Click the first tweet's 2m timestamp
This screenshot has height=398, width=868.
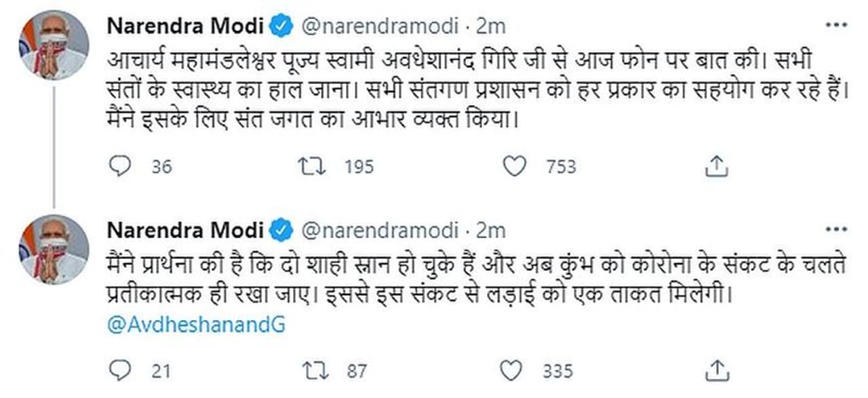tap(490, 26)
